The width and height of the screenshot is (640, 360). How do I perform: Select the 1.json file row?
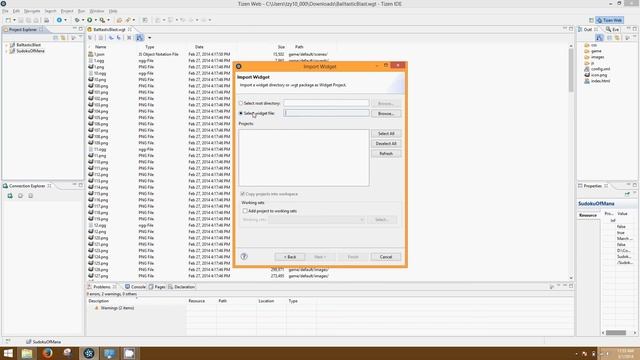click(208, 54)
